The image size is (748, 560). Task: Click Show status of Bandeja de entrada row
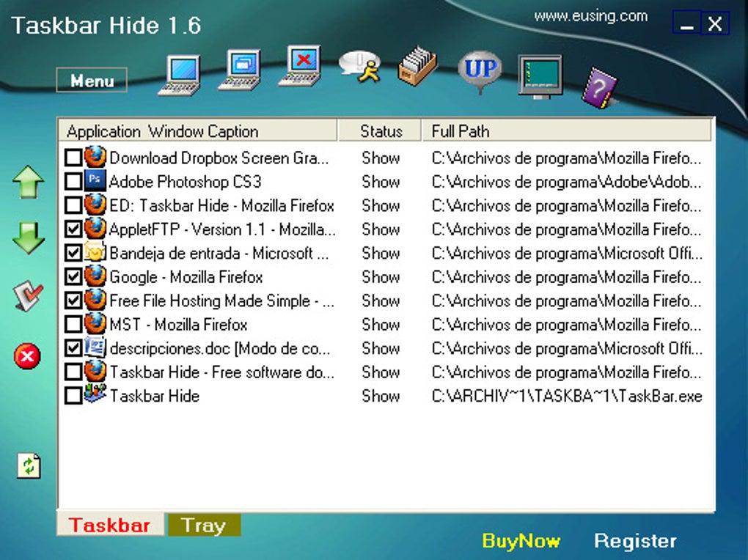point(380,253)
